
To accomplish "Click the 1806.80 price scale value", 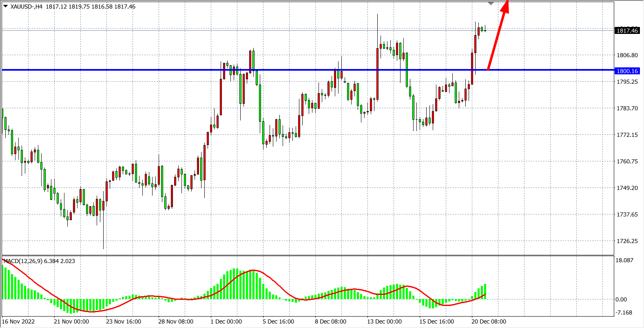I will coord(627,55).
